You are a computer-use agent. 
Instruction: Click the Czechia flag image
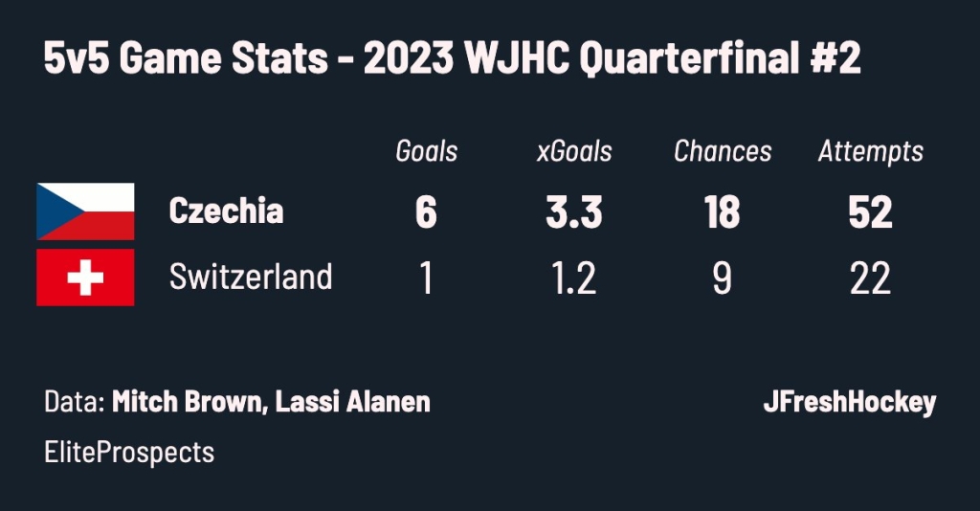click(x=85, y=211)
